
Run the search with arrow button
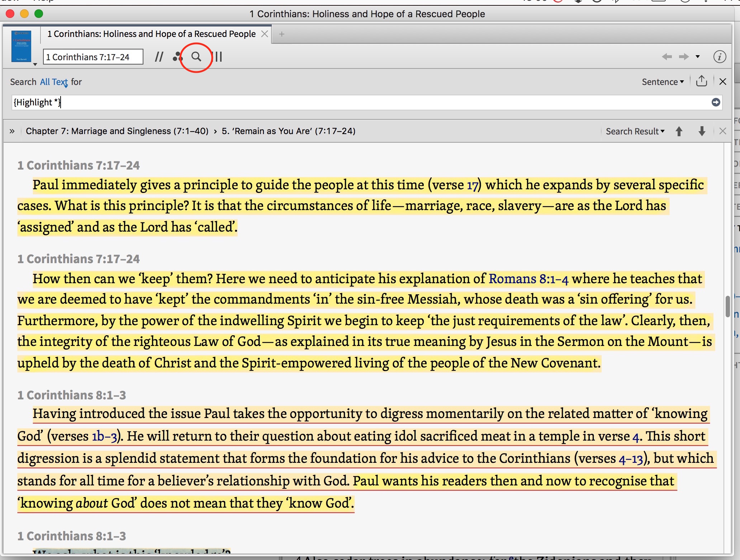(716, 103)
